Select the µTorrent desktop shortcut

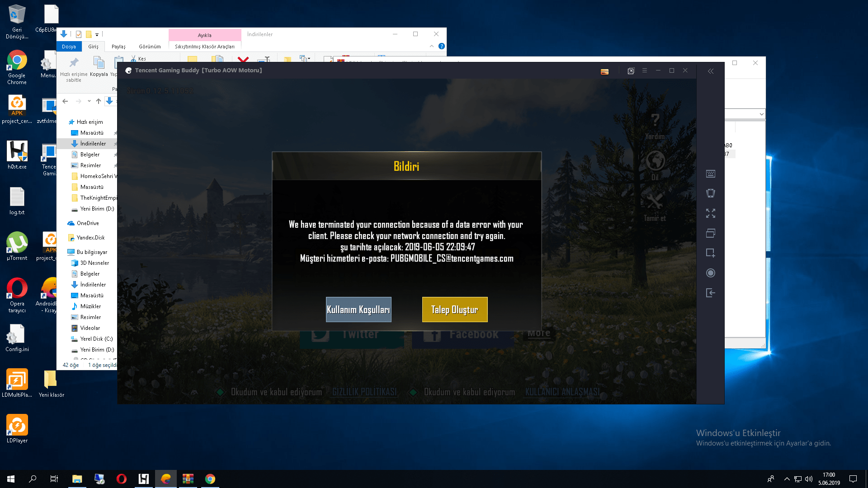17,246
